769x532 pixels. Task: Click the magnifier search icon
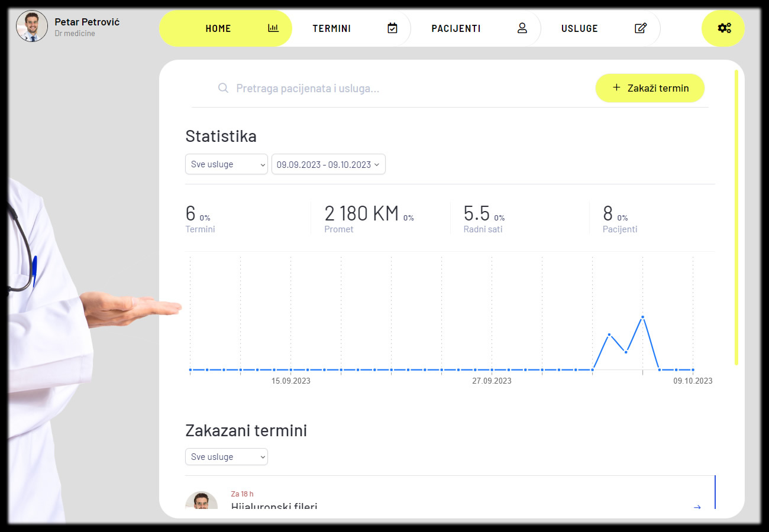click(223, 88)
